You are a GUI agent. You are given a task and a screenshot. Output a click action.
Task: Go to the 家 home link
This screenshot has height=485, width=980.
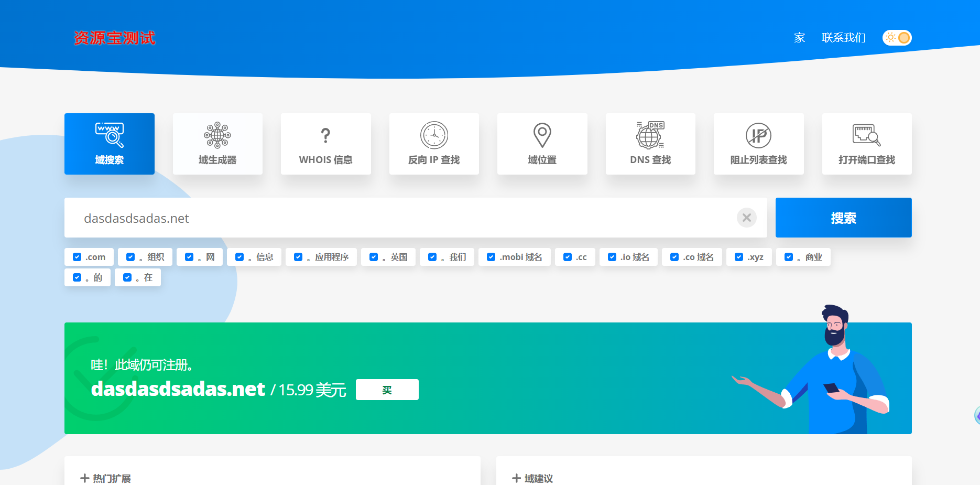[799, 38]
